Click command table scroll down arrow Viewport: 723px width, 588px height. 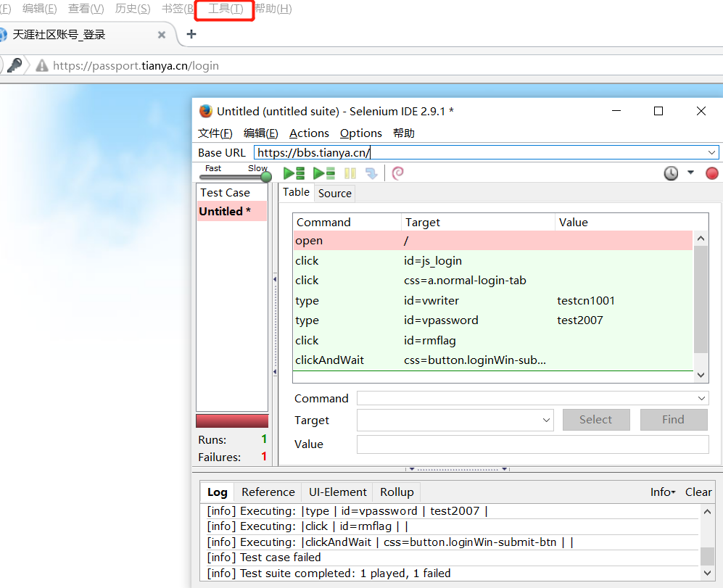click(701, 375)
